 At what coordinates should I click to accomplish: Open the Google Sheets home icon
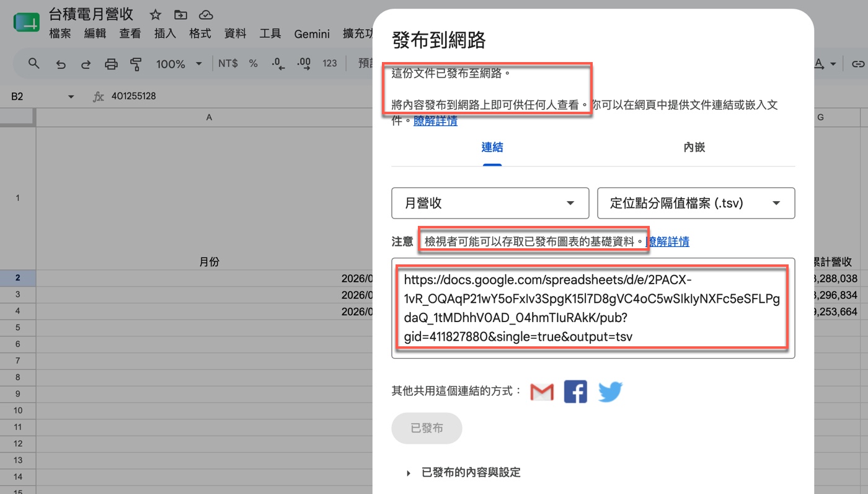pyautogui.click(x=27, y=24)
